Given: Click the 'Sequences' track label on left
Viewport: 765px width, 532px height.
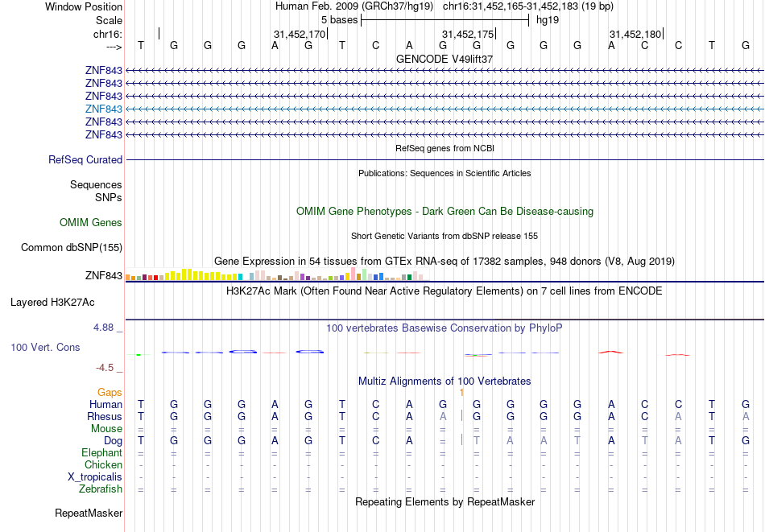Looking at the screenshot, I should click(96, 185).
